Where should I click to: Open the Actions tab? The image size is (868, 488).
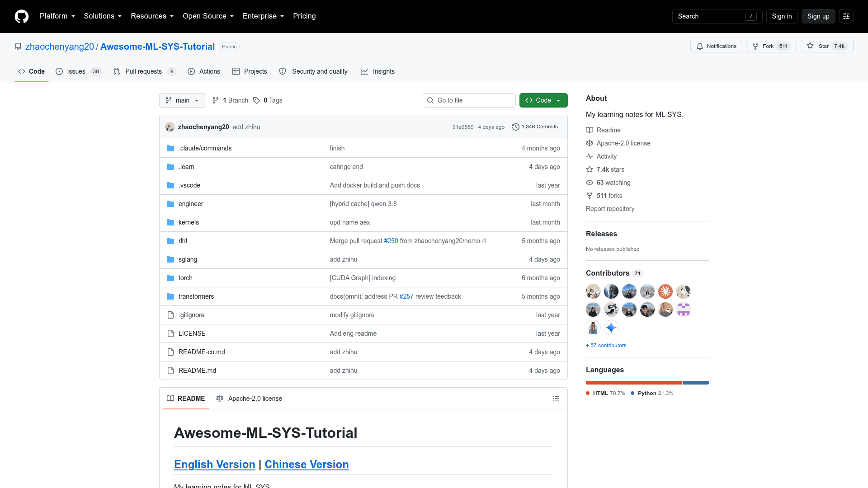pyautogui.click(x=204, y=71)
